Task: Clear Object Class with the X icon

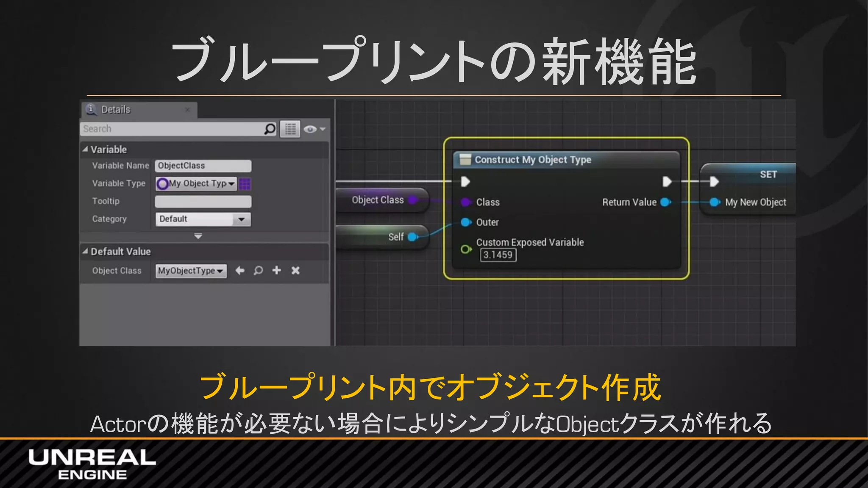Action: [x=295, y=270]
